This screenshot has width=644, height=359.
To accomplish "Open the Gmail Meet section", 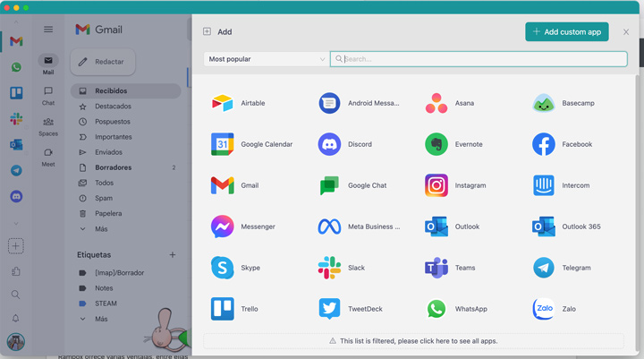I will point(48,158).
